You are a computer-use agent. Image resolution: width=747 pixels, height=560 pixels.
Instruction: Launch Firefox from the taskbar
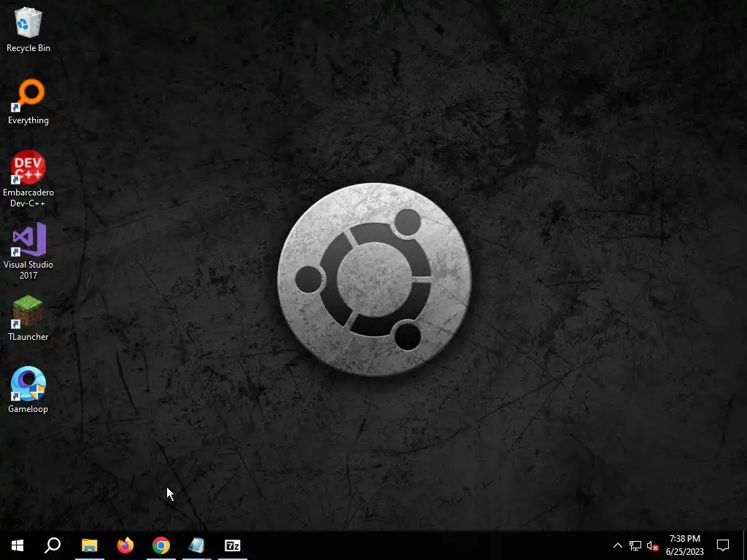pos(125,545)
